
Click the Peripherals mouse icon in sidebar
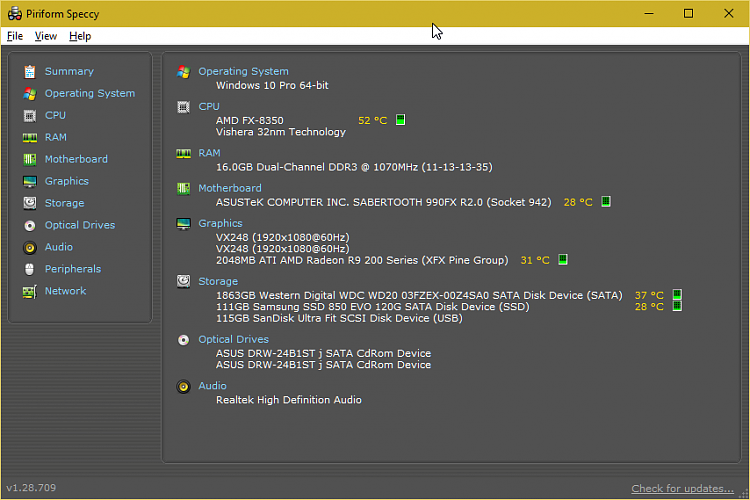pos(30,269)
